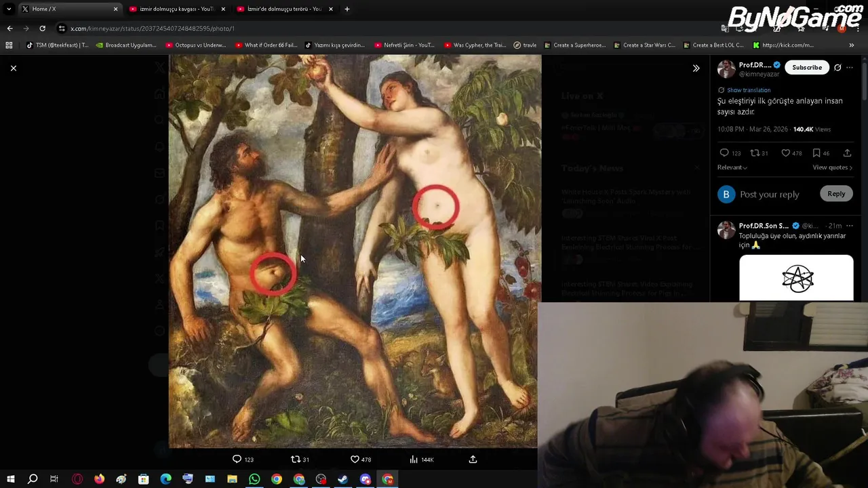Open Create a Superheroe... bookmark
This screenshot has height=488, width=868.
point(574,45)
